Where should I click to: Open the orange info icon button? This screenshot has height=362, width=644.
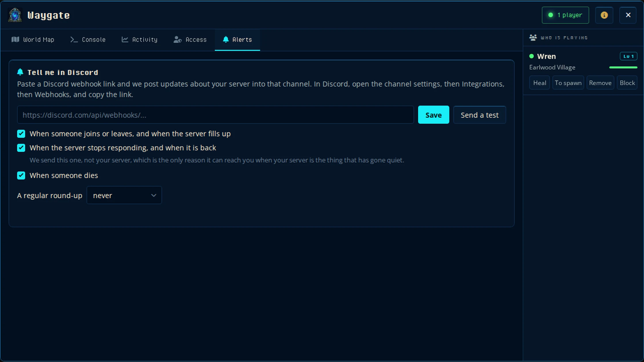click(604, 15)
